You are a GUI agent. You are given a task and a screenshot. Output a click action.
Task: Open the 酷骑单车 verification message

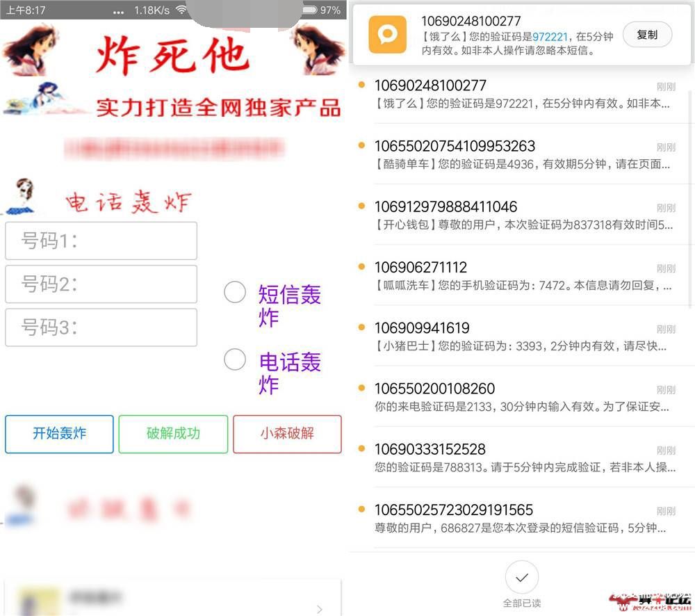point(523,155)
